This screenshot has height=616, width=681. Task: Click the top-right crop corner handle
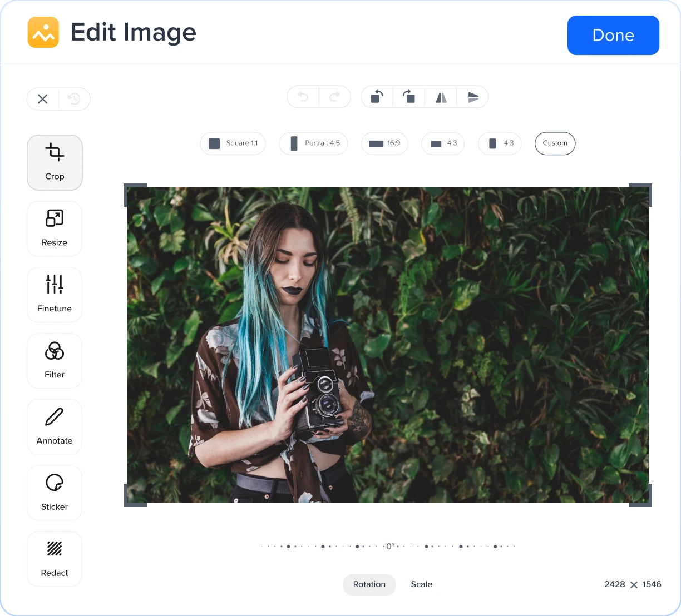pos(640,195)
